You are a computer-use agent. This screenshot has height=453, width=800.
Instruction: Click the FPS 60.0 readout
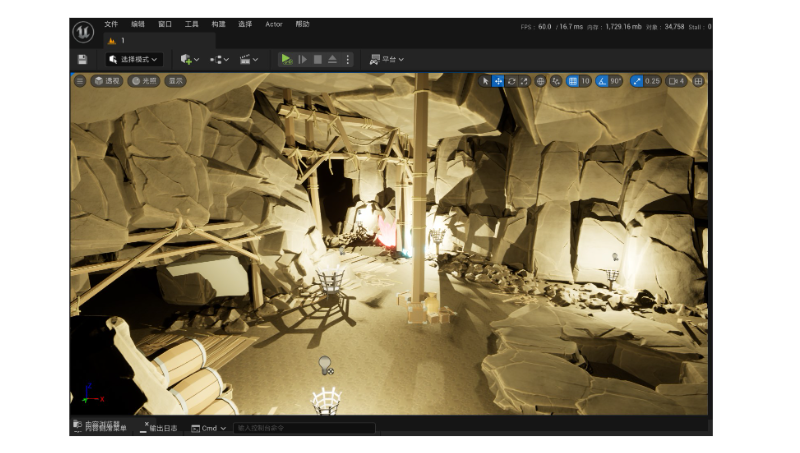coord(536,27)
